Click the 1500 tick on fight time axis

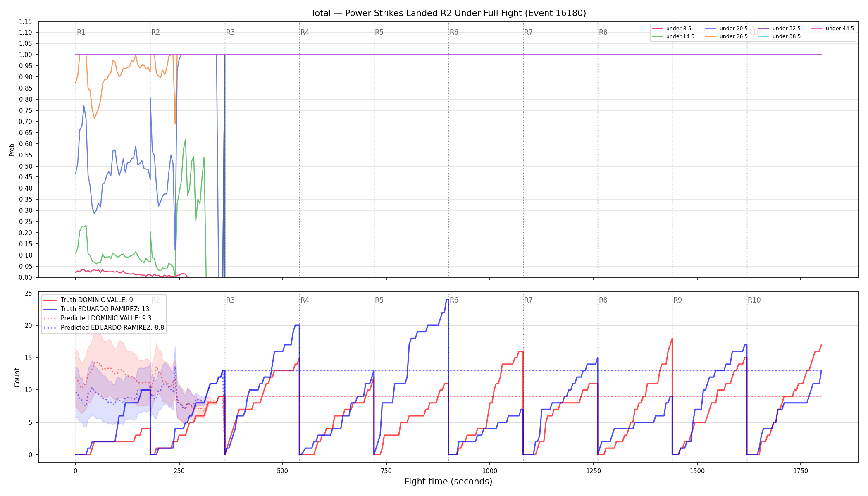697,471
